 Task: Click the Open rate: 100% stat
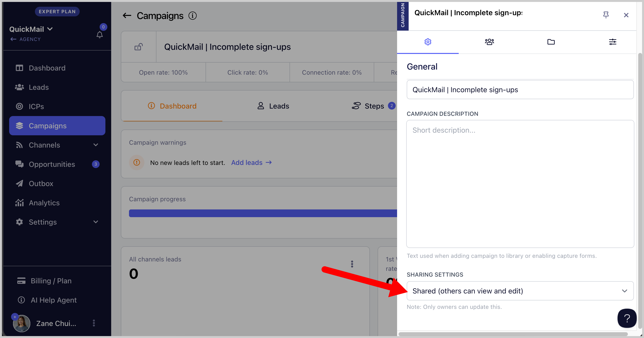click(x=163, y=72)
